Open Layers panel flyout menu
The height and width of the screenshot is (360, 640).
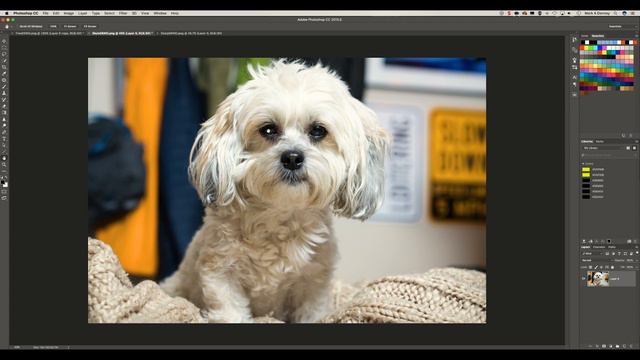(636, 247)
